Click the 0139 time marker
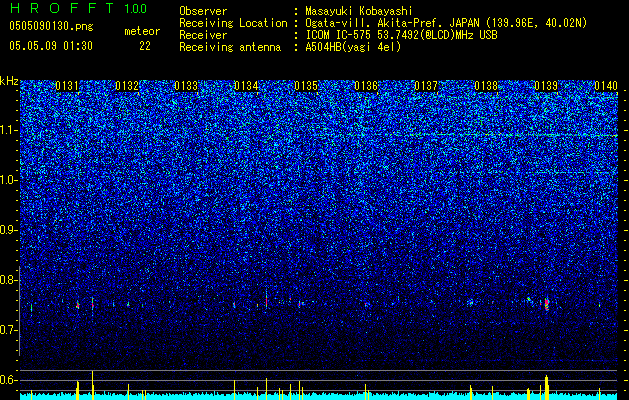The height and width of the screenshot is (400, 629). 546,86
